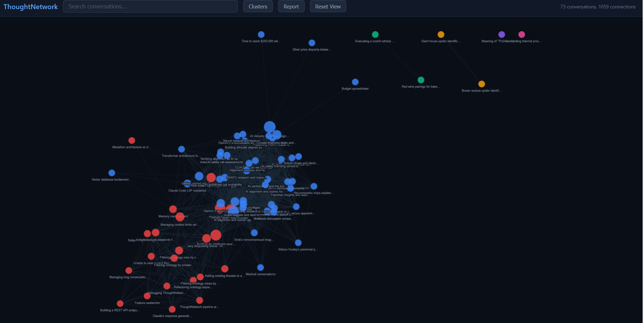Image resolution: width=644 pixels, height=323 pixels.
Task: Click the 'Brown recluse spider identif...' label
Action: tap(481, 91)
